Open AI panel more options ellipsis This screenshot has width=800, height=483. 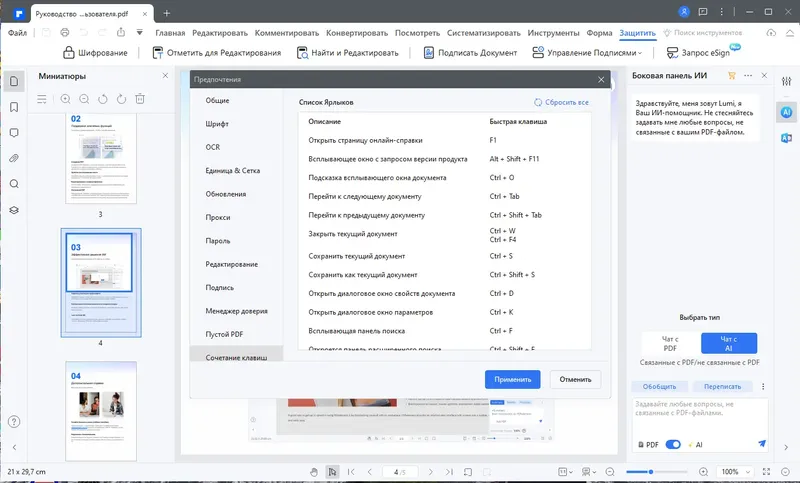[748, 75]
